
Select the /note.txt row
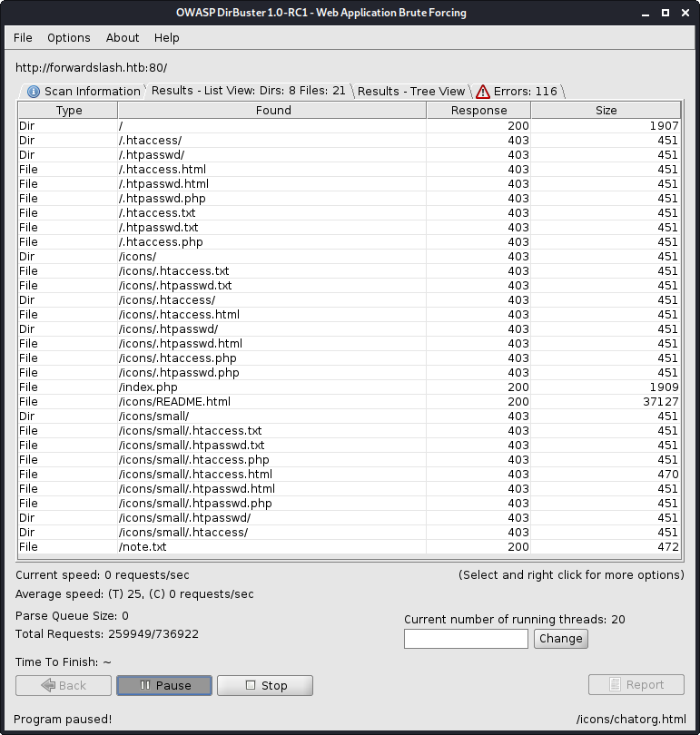pos(349,546)
